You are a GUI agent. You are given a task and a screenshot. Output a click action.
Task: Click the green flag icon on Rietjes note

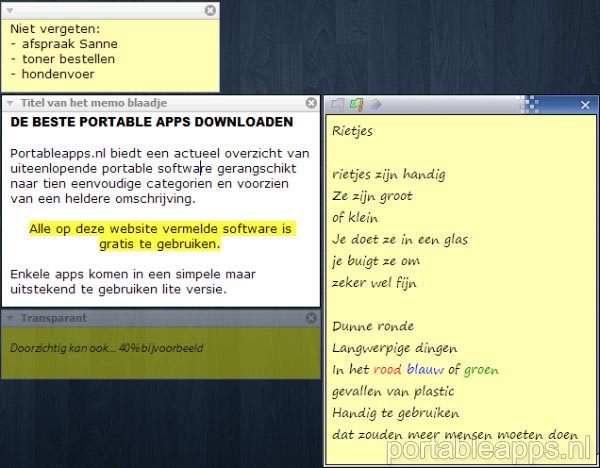(356, 104)
